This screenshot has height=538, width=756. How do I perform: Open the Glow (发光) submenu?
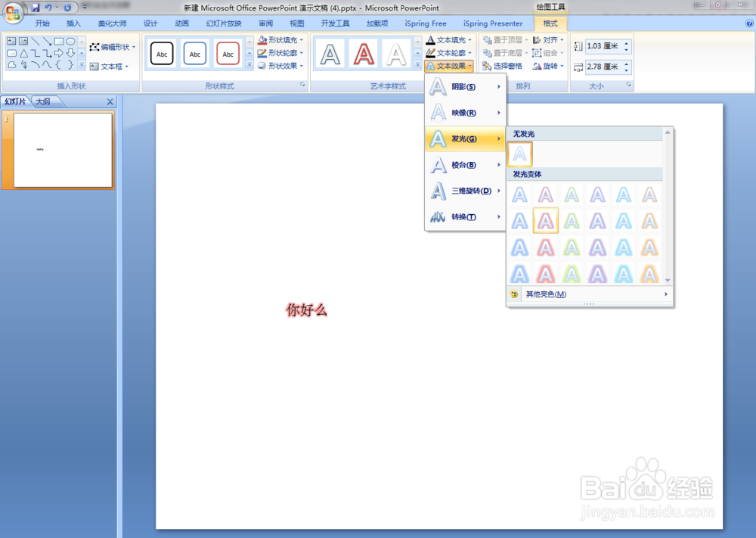click(x=465, y=139)
